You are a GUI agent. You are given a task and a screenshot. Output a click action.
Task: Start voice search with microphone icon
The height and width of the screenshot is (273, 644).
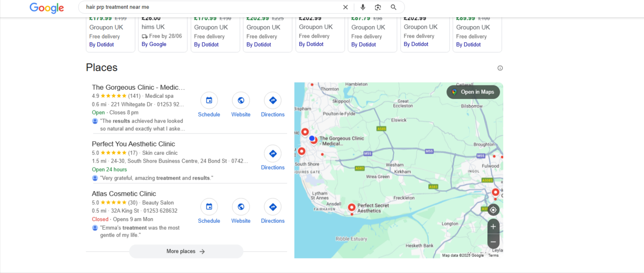pos(363,7)
